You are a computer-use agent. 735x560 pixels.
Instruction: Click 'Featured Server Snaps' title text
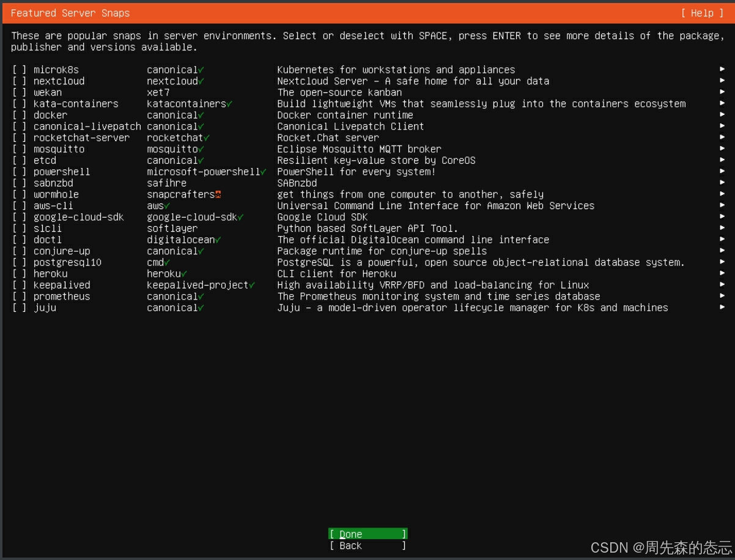click(x=70, y=13)
